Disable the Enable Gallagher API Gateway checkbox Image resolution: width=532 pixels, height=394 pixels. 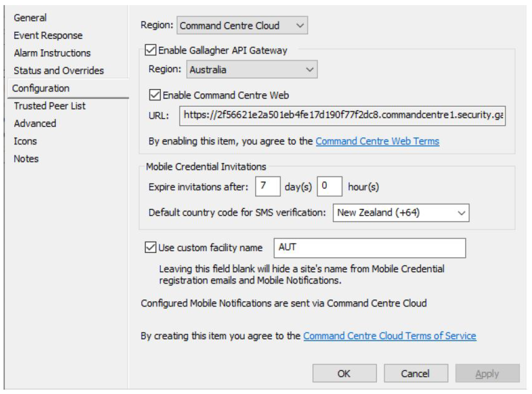[151, 50]
